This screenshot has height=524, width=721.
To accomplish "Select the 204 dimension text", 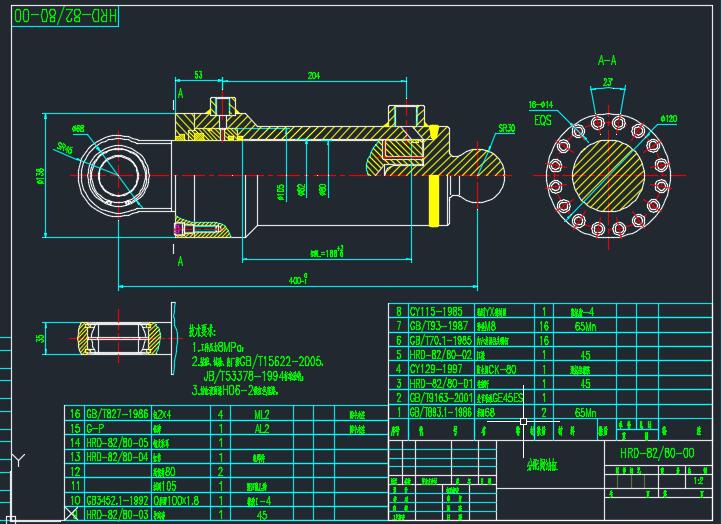I will click(x=314, y=75).
